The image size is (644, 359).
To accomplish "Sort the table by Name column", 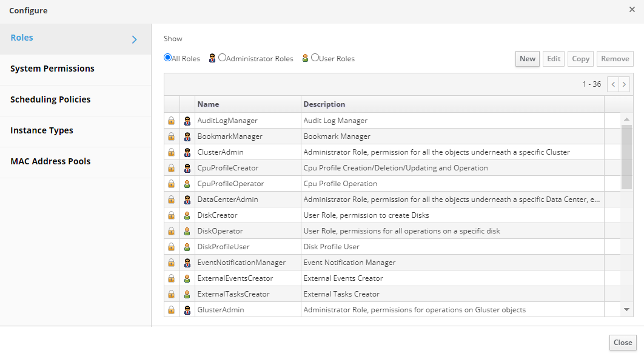I will click(208, 104).
